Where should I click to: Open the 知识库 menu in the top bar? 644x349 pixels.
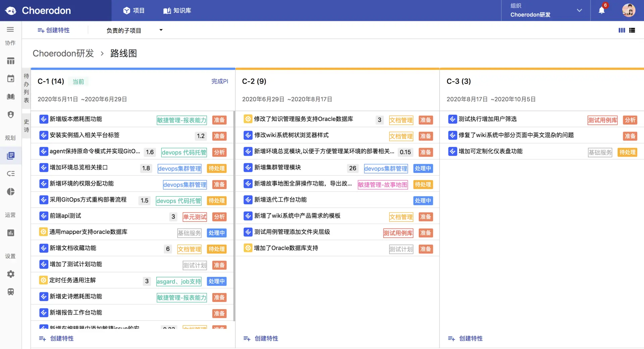click(177, 10)
